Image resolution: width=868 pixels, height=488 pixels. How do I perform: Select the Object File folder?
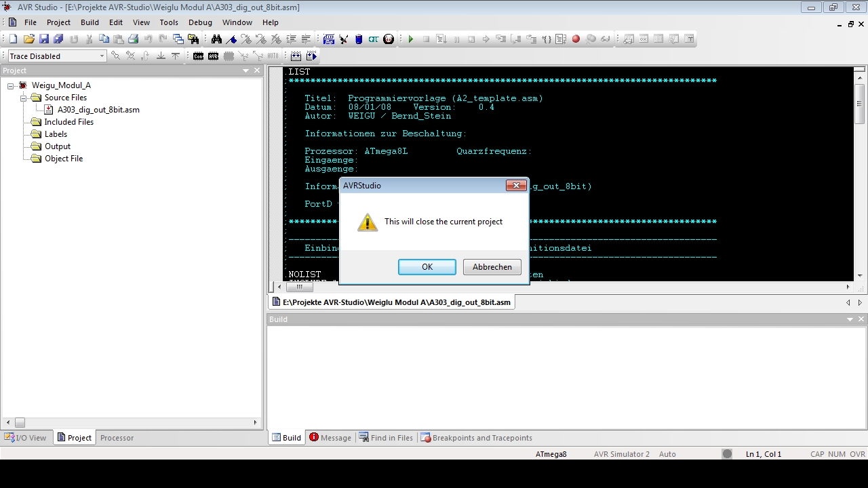(63, 159)
